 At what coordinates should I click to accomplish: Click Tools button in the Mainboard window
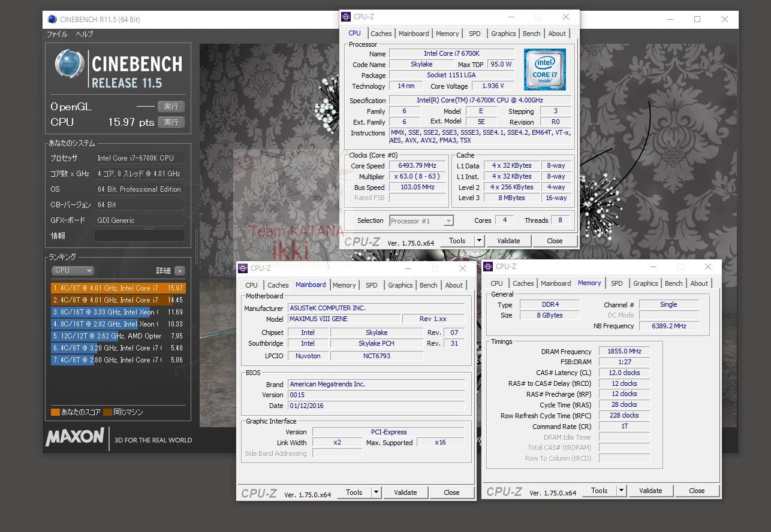354,492
